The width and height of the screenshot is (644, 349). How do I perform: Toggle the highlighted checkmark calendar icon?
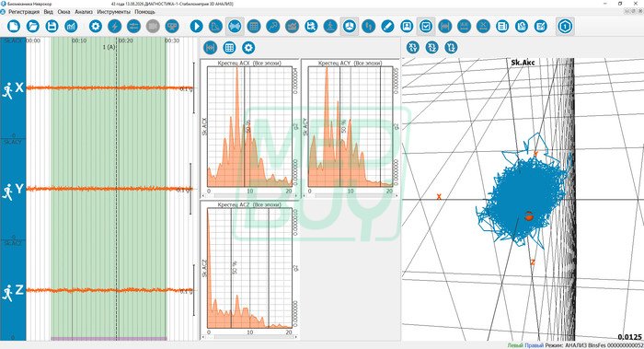click(426, 27)
